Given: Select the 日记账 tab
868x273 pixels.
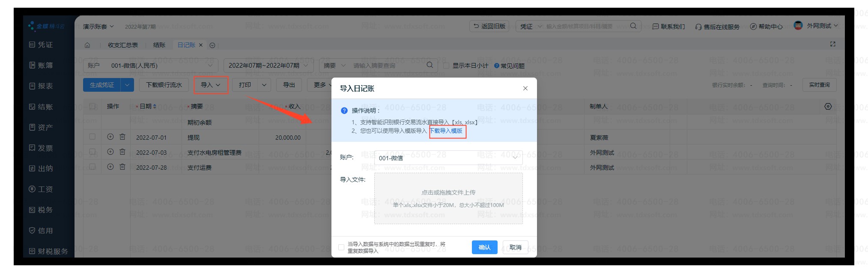Looking at the screenshot, I should (186, 45).
